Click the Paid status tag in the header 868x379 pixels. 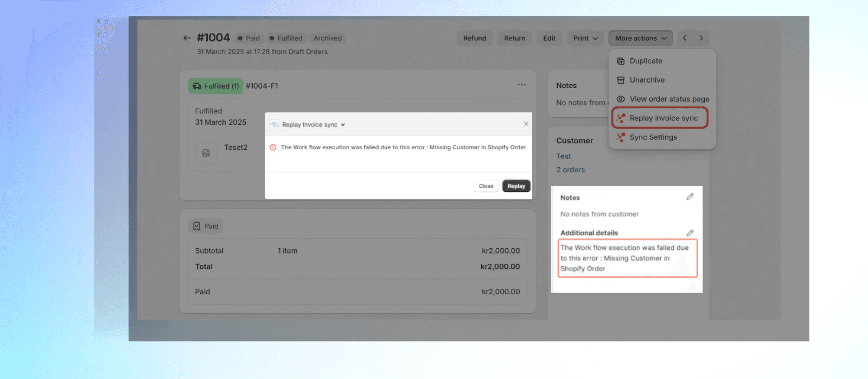click(248, 38)
